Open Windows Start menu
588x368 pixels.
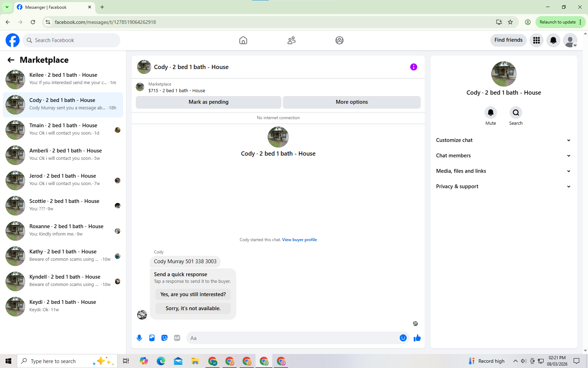[x=8, y=361]
